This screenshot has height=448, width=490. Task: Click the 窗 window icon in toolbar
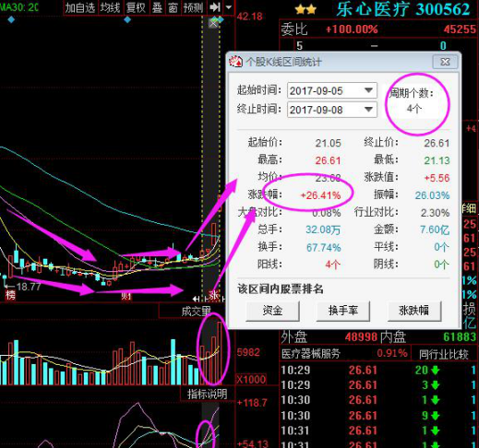click(173, 7)
